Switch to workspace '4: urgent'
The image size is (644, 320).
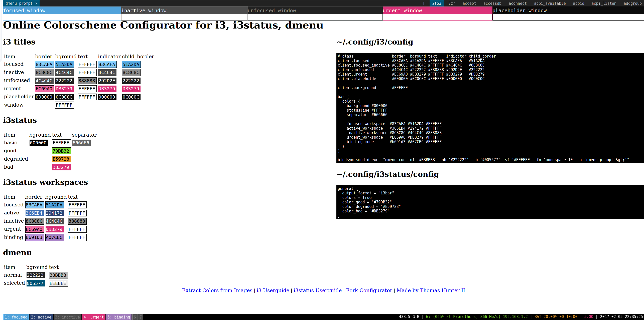tap(94, 317)
